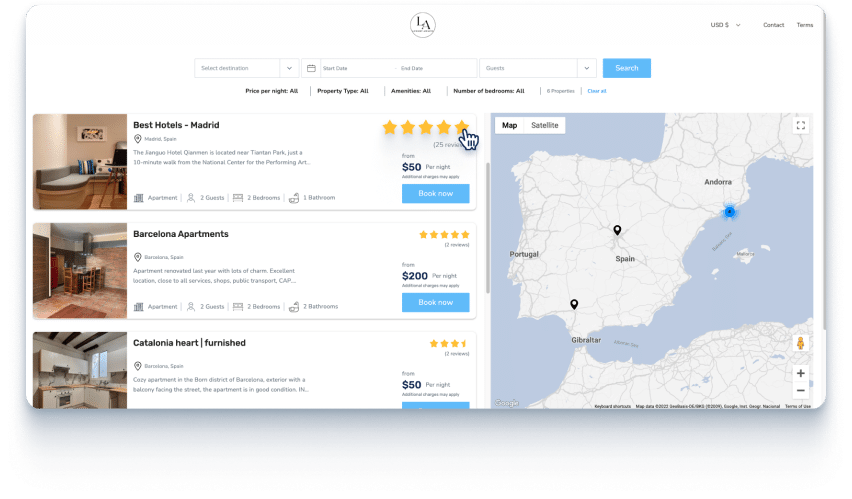Open the USD $ currency dropdown
852x499 pixels.
(725, 25)
